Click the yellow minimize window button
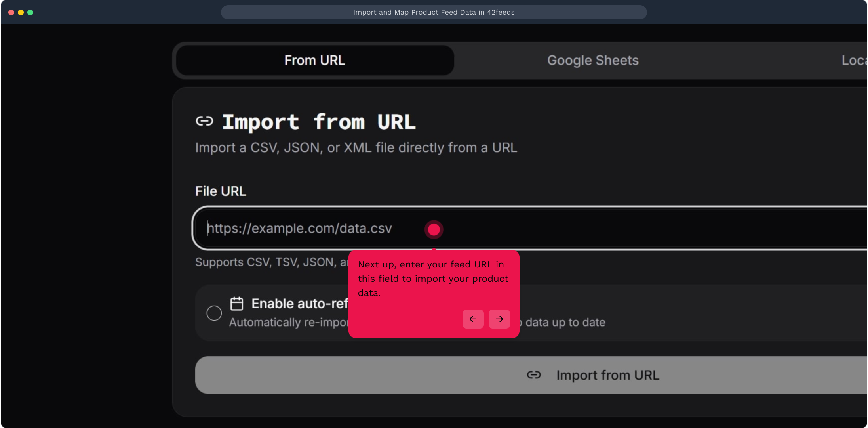 coord(21,12)
